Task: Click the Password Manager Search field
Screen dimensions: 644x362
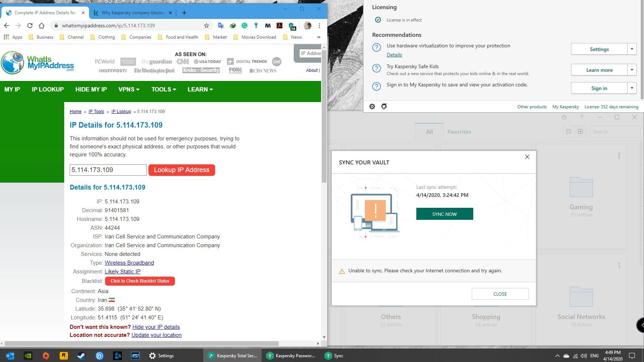Action: [x=615, y=132]
